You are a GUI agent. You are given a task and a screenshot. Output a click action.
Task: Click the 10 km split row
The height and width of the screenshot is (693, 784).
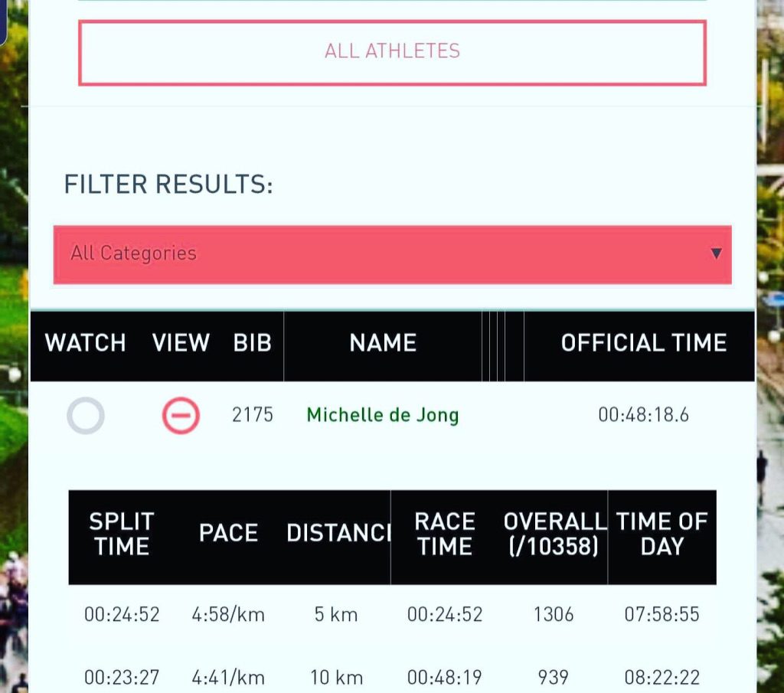tap(393, 678)
